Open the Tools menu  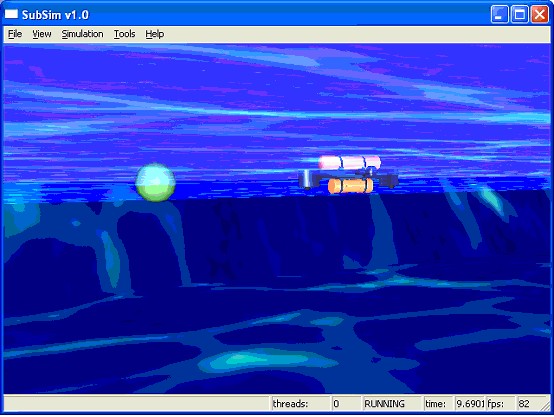coord(124,34)
